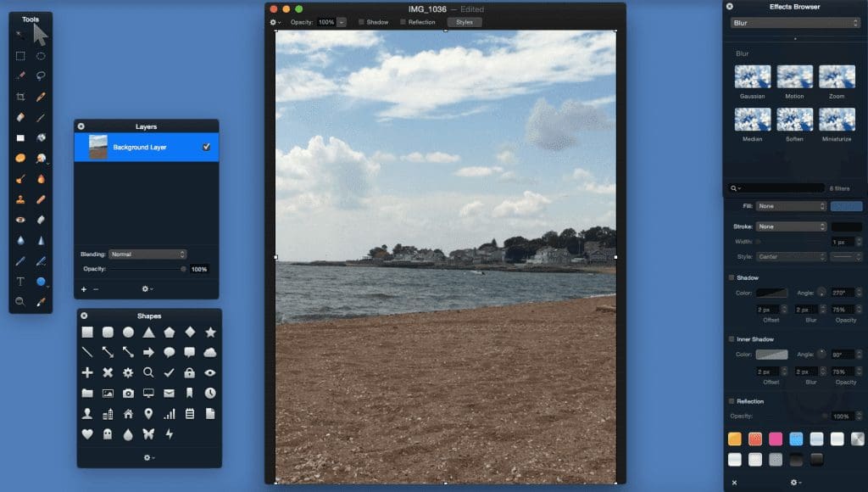This screenshot has width=868, height=492.
Task: Apply the Zoom blur effect
Action: [x=837, y=76]
